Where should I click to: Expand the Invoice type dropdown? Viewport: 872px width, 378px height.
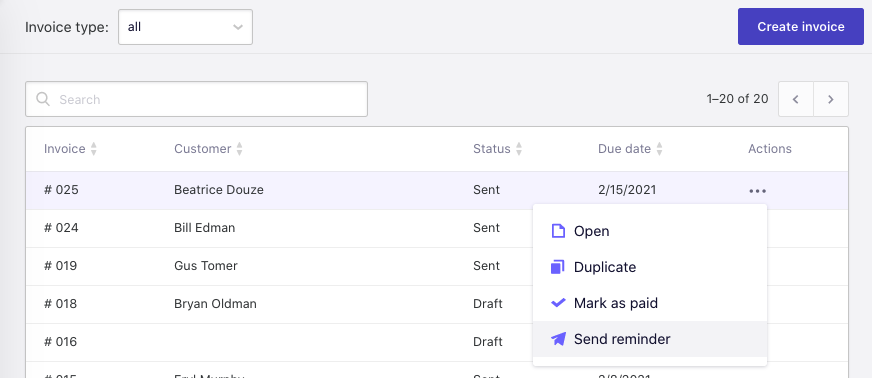click(185, 27)
